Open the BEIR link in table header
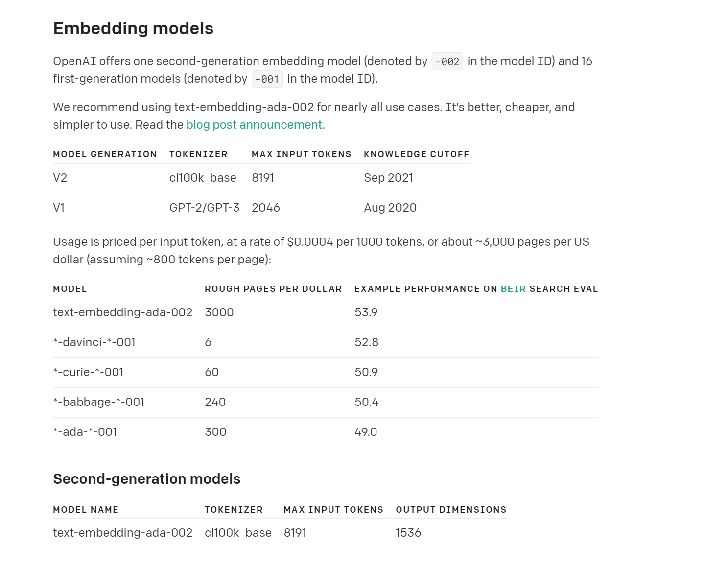Viewport: 728px width, 572px height. 513,289
